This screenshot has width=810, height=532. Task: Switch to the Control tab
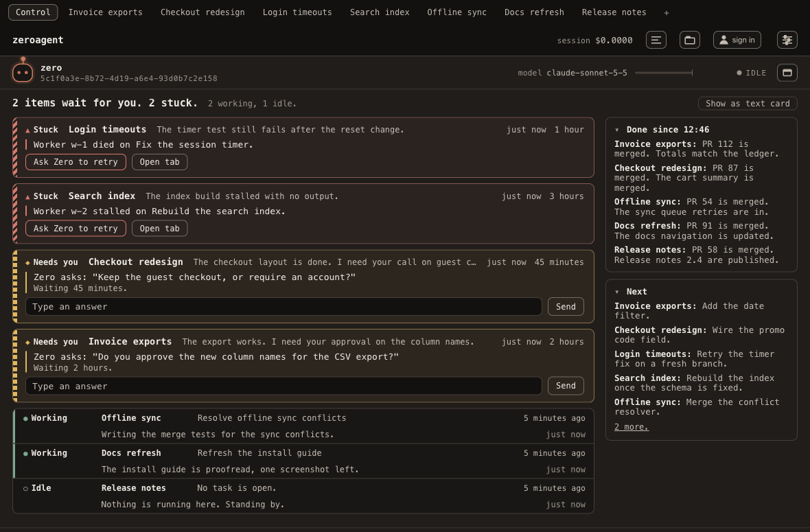(x=33, y=12)
